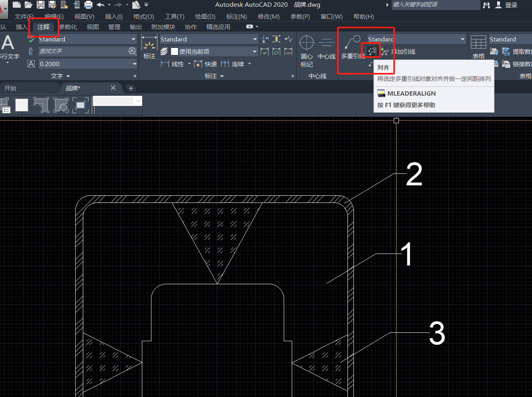Click the text spell-check checkmark icon
Screen dimensions: 532x397
pos(31,39)
